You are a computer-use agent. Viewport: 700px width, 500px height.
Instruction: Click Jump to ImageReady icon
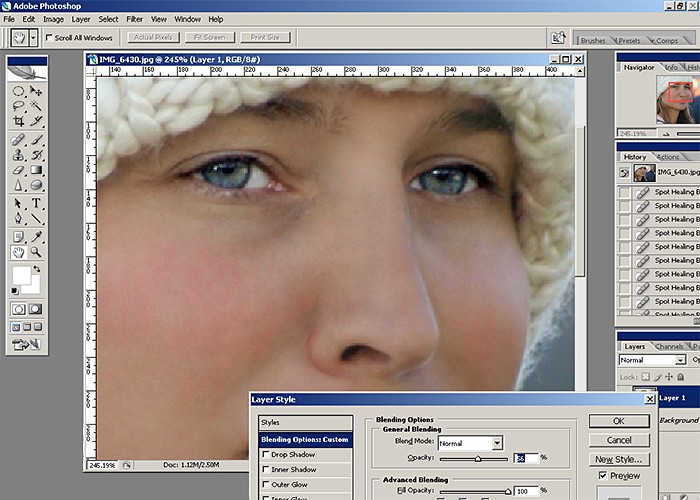(27, 345)
